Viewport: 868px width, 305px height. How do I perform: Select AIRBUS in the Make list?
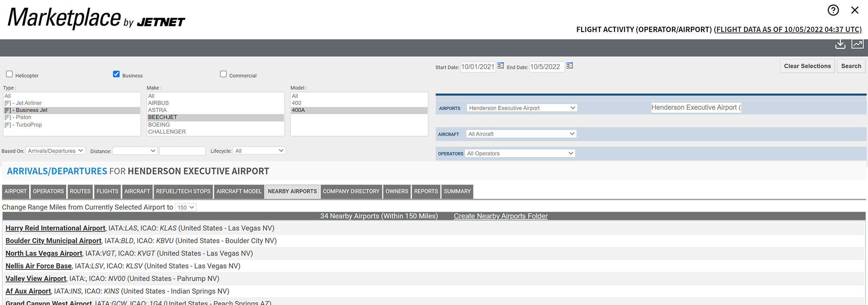(215, 103)
